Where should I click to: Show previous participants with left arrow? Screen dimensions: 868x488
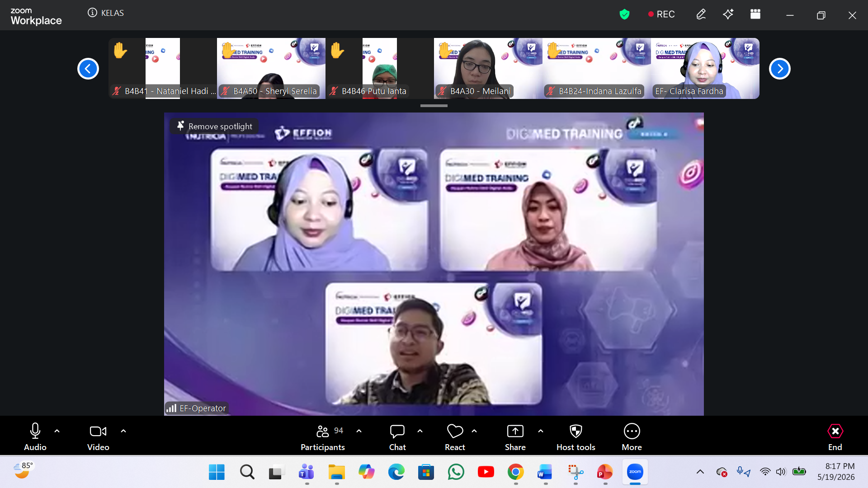click(88, 69)
